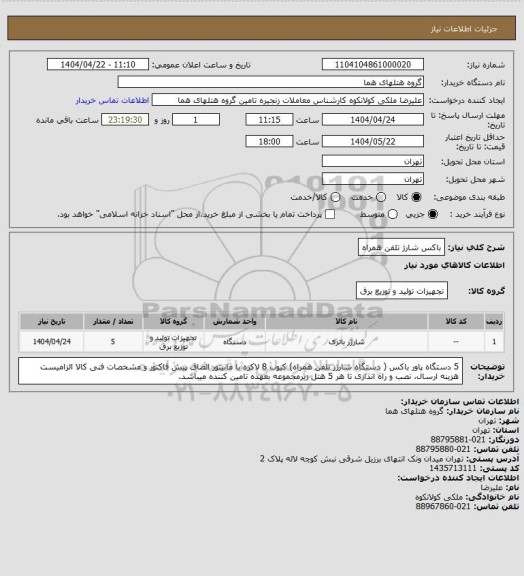This screenshot has width=524, height=576.
Task: Click the دستگاه unit cell
Action: 234,342
